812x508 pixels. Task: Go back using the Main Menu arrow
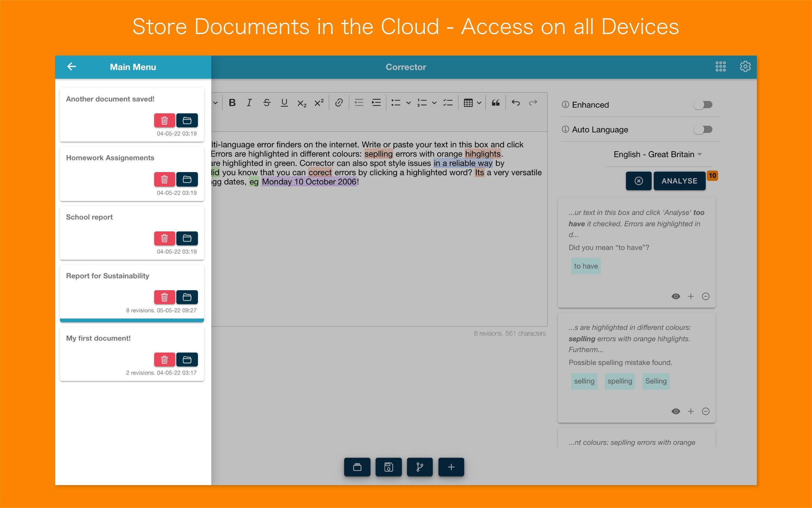click(x=71, y=67)
